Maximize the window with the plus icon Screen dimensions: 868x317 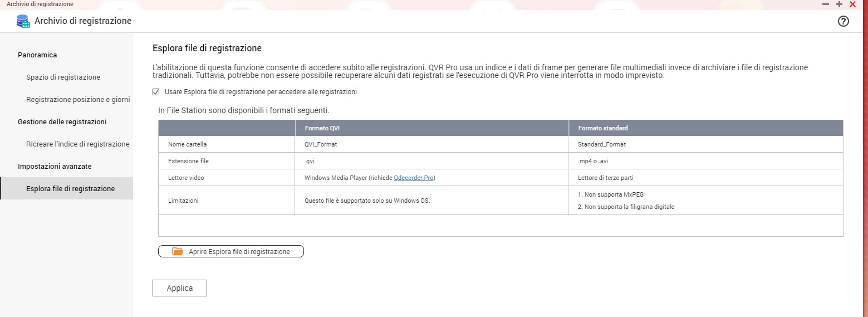click(839, 4)
